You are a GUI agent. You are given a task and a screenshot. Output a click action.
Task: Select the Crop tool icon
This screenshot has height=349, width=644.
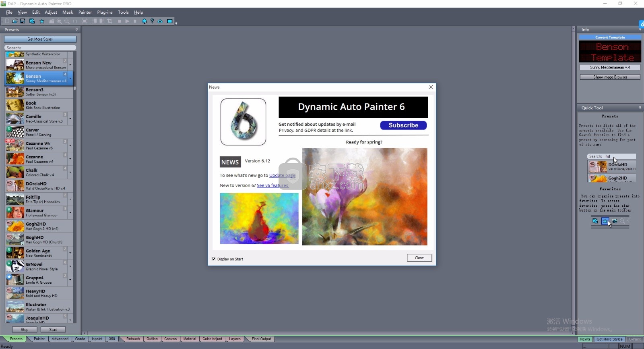[x=109, y=21]
